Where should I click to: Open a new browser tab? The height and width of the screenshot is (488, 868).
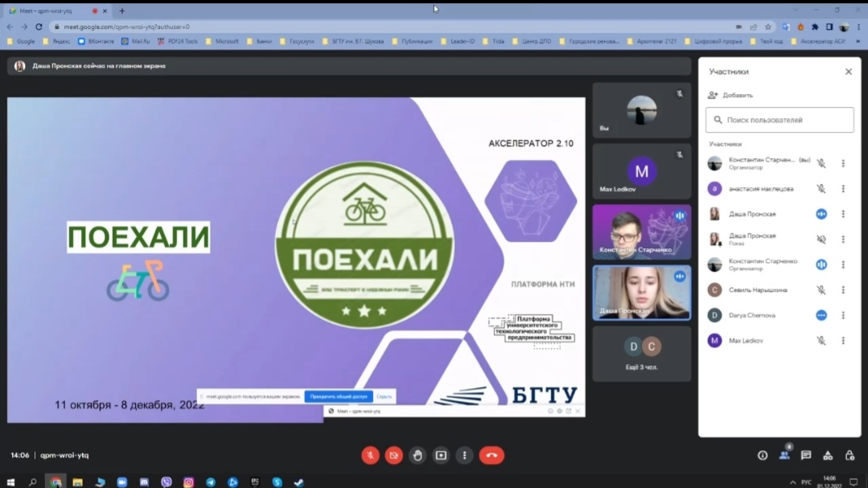(121, 10)
